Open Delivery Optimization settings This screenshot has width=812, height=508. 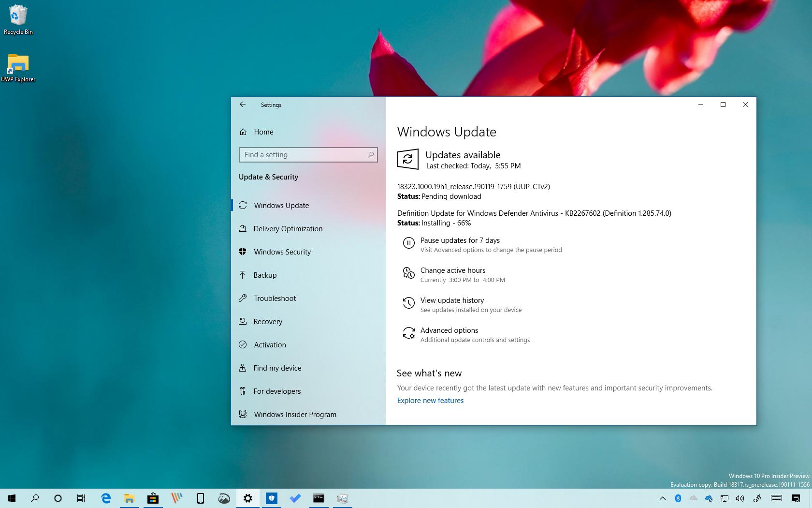click(288, 228)
